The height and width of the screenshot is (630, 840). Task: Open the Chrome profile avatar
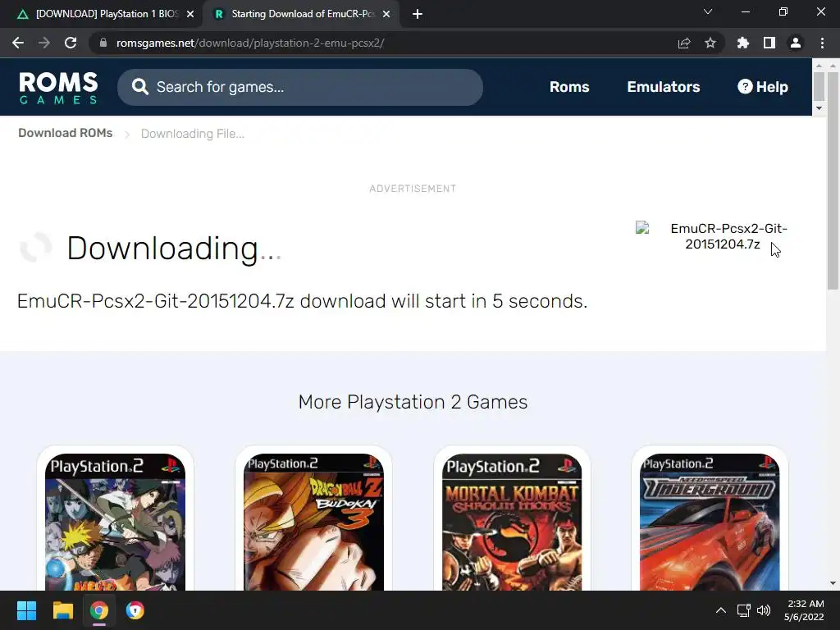tap(796, 43)
